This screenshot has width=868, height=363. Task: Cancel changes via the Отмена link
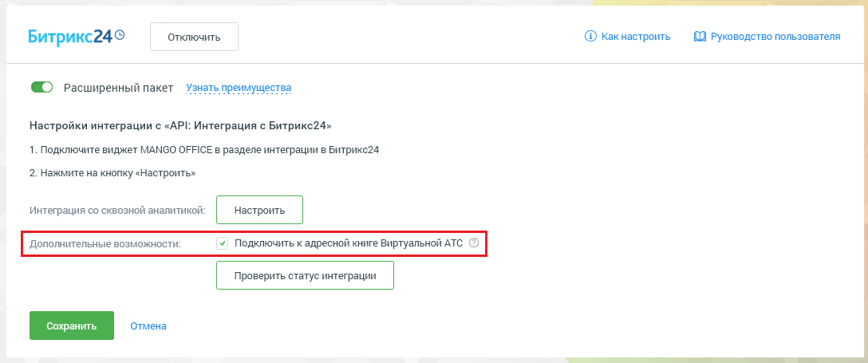pyautogui.click(x=148, y=326)
